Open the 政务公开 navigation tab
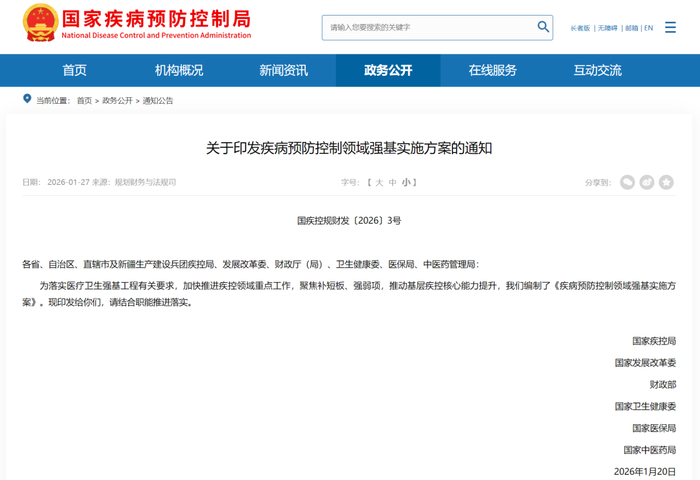700x480 pixels. coord(388,70)
